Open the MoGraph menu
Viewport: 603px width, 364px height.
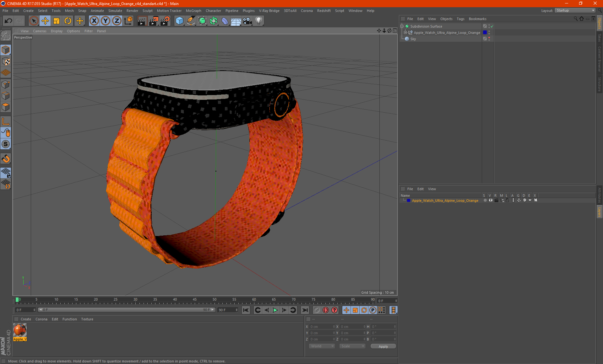tap(193, 11)
